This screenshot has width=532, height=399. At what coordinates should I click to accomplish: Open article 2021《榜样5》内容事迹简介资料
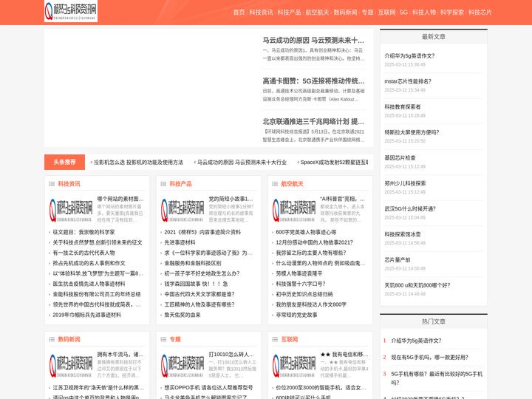pyautogui.click(x=202, y=232)
